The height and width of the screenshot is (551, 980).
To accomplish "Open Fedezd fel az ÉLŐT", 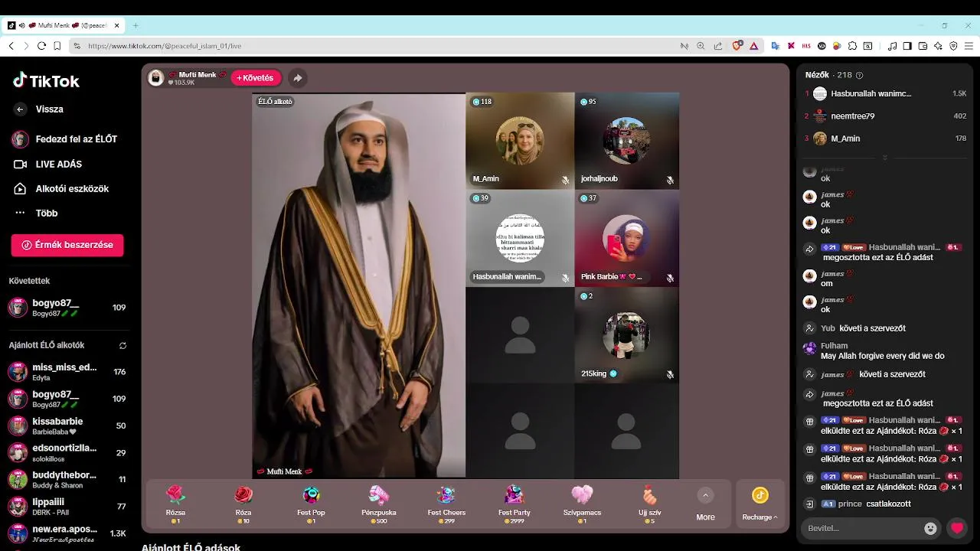I will pos(65,139).
